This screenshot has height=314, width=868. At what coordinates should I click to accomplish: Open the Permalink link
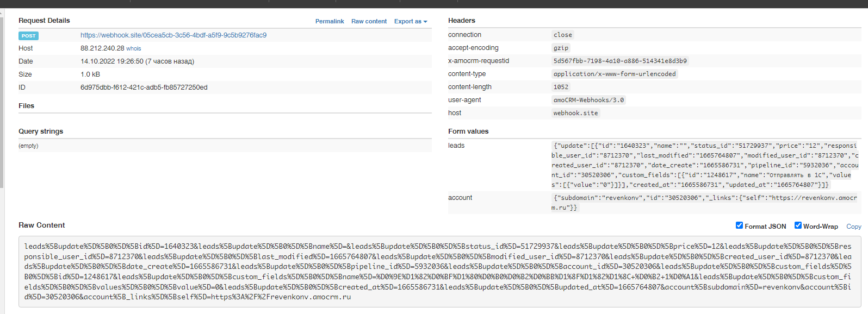click(330, 21)
